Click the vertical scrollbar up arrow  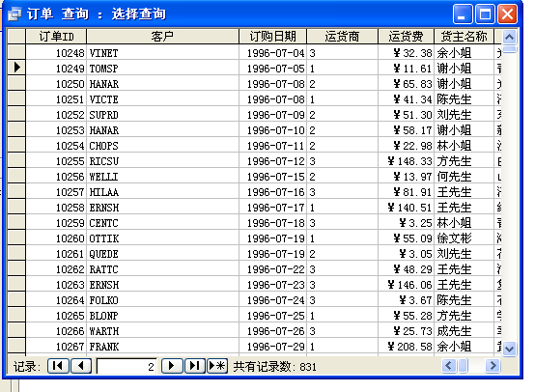(x=509, y=37)
